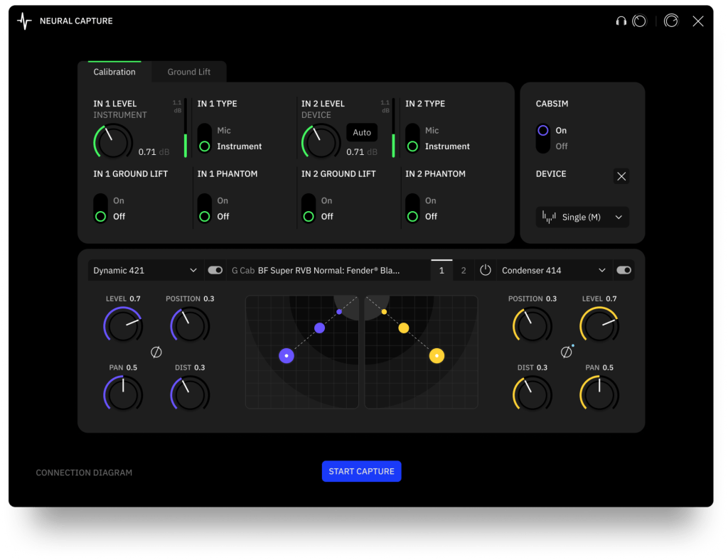728x560 pixels.
Task: Toggle phase invert for Condenser 414 mic
Action: [x=566, y=352]
